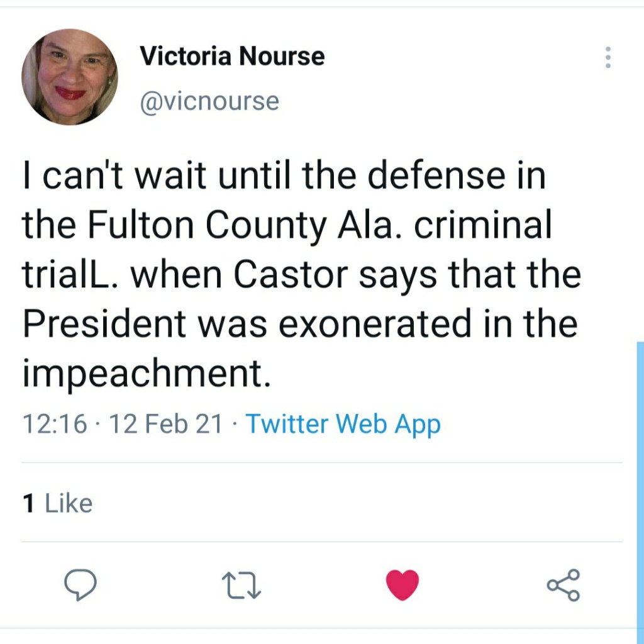
Task: Click the Twitter Web App source link
Action: (x=343, y=424)
